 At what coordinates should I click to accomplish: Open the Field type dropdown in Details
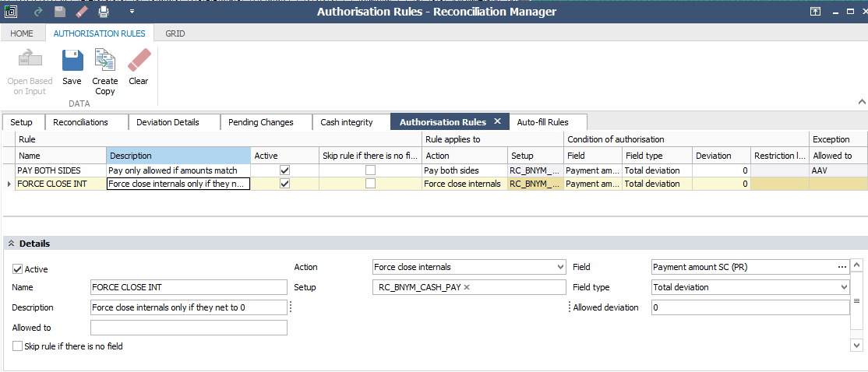pos(844,287)
